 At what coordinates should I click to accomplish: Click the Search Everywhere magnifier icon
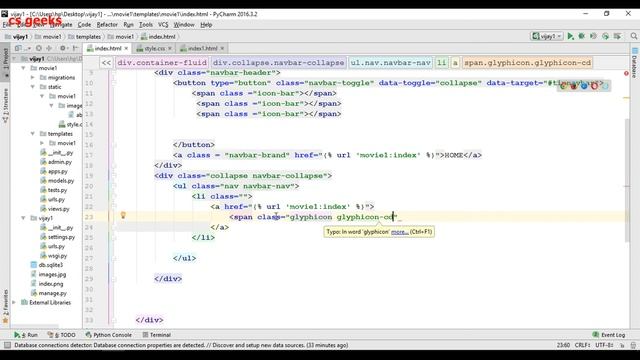(x=633, y=36)
